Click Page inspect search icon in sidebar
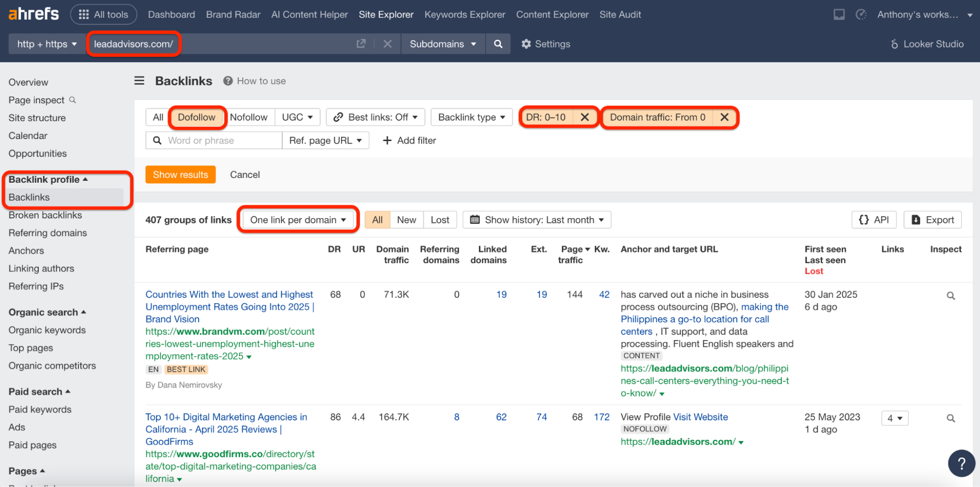980x487 pixels. 73,100
